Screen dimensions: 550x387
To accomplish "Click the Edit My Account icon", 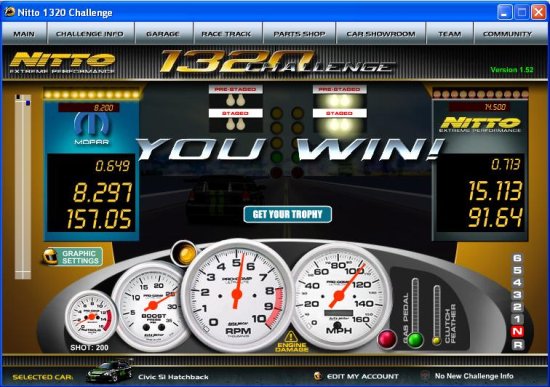I will tap(318, 376).
